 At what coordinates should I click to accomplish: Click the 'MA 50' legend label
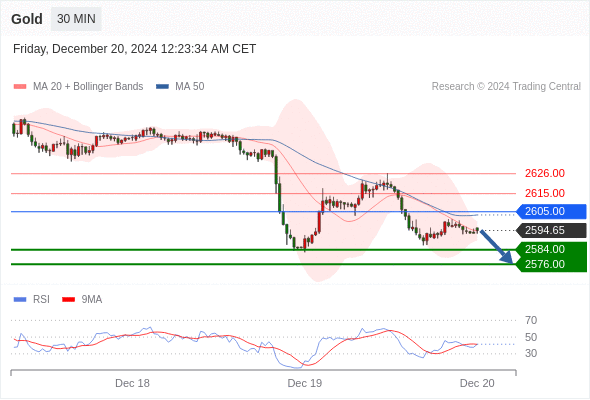190,87
